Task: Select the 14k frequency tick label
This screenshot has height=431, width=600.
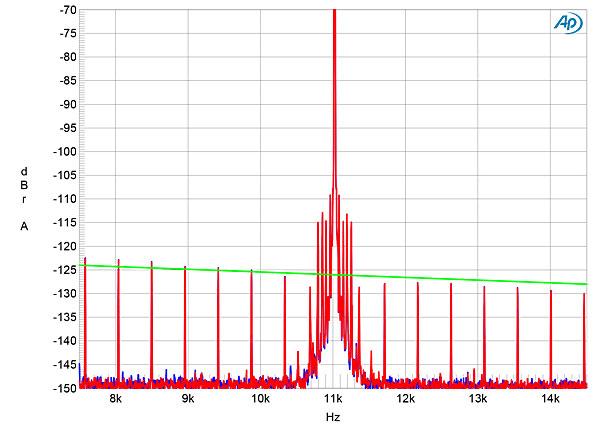Action: (x=549, y=400)
